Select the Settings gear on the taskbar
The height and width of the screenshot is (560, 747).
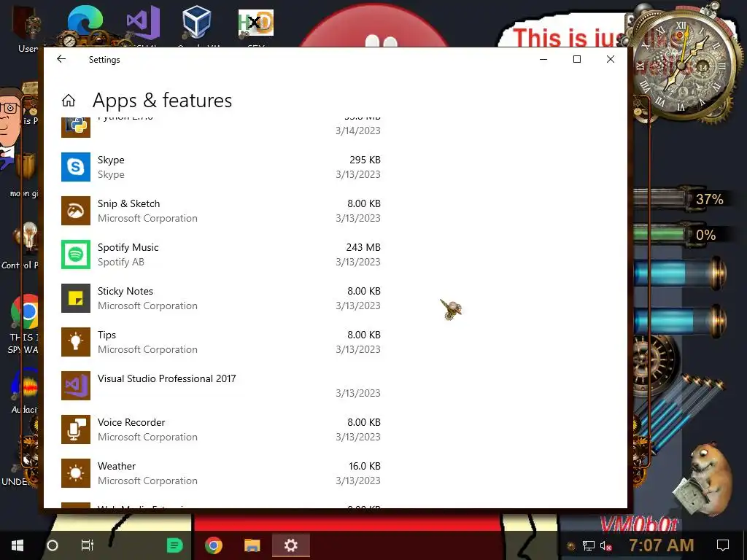pos(290,545)
